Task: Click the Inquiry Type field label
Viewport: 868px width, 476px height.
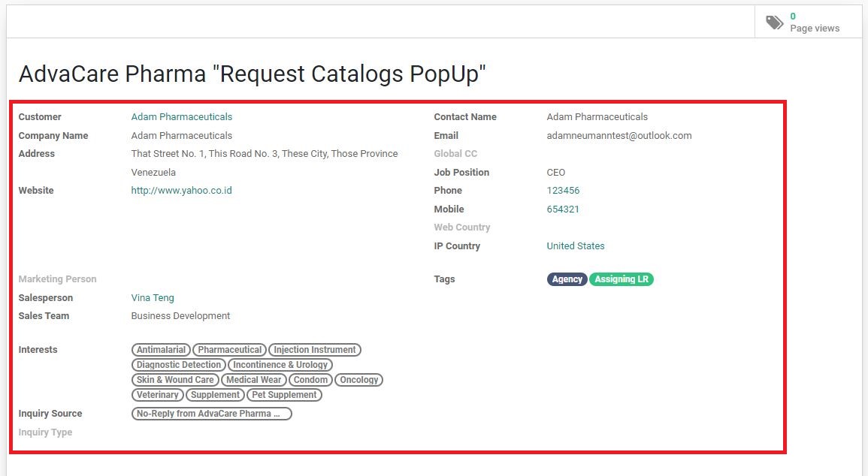Action: pos(45,432)
